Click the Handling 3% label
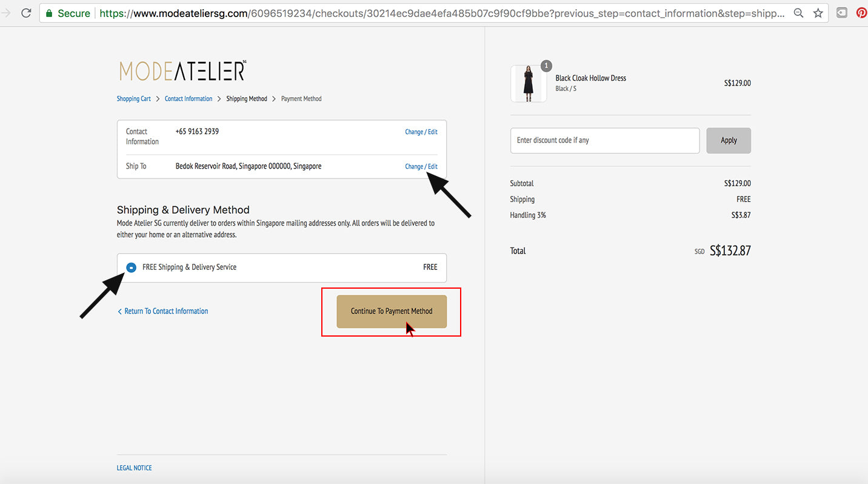 click(x=528, y=215)
